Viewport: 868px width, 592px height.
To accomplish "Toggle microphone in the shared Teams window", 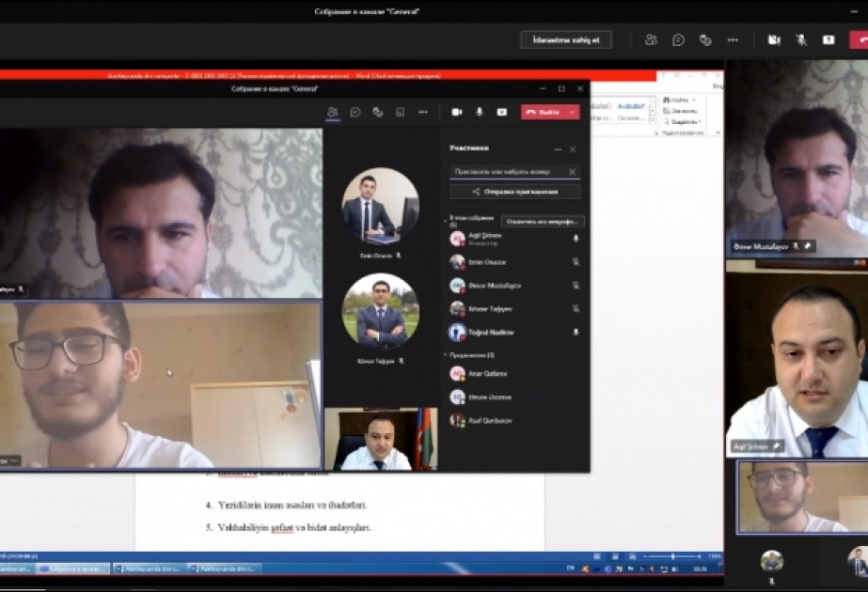I will click(480, 113).
